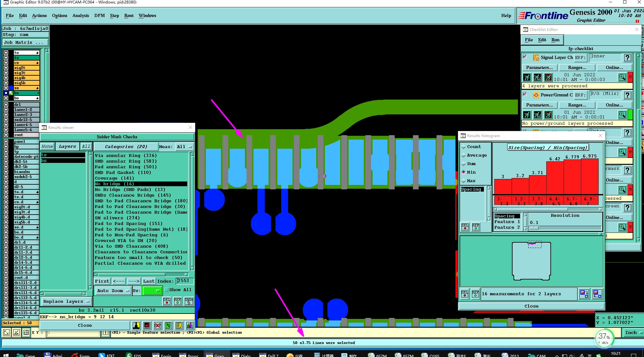
Task: Enable the Show All checkbox
Action: (x=166, y=290)
